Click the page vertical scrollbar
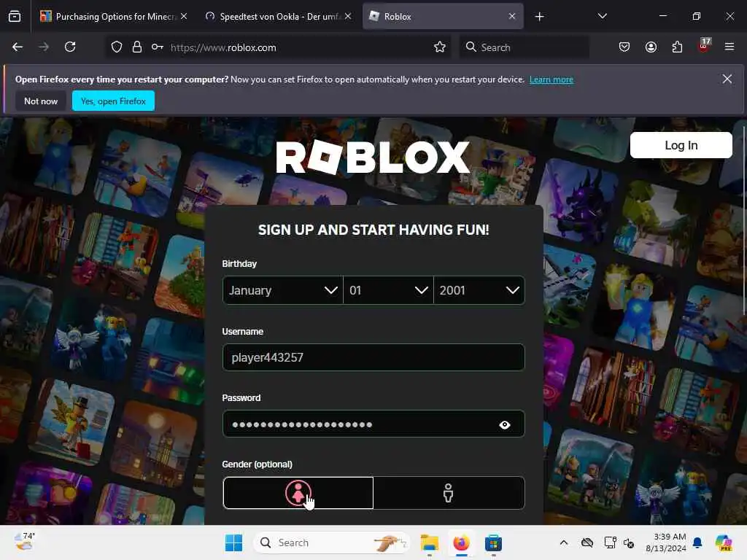The width and height of the screenshot is (747, 560). [743, 219]
